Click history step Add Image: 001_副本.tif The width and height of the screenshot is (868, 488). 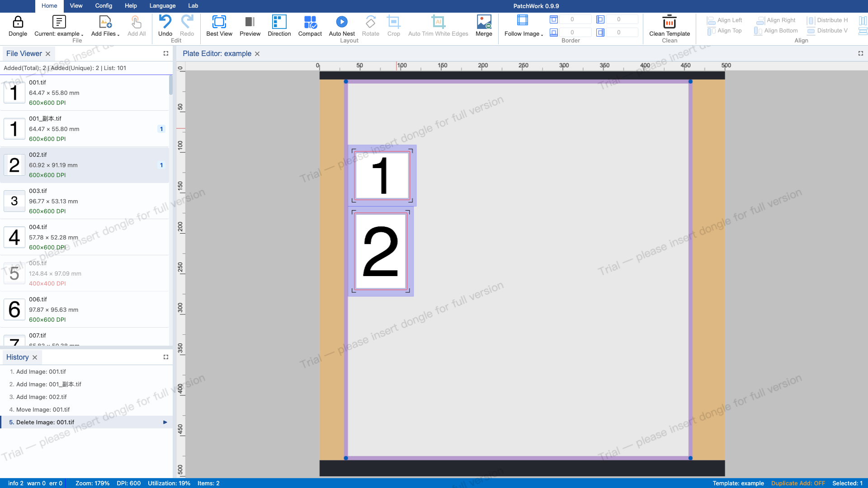tap(86, 385)
